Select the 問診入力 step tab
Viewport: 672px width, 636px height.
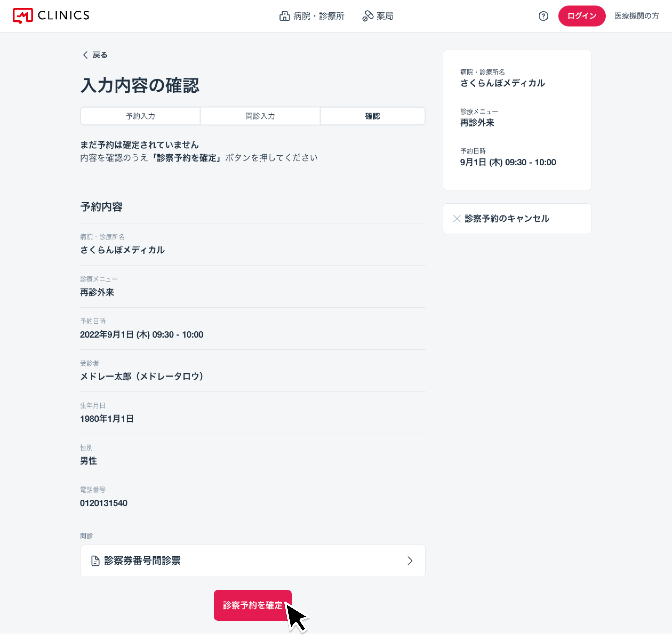(x=260, y=116)
